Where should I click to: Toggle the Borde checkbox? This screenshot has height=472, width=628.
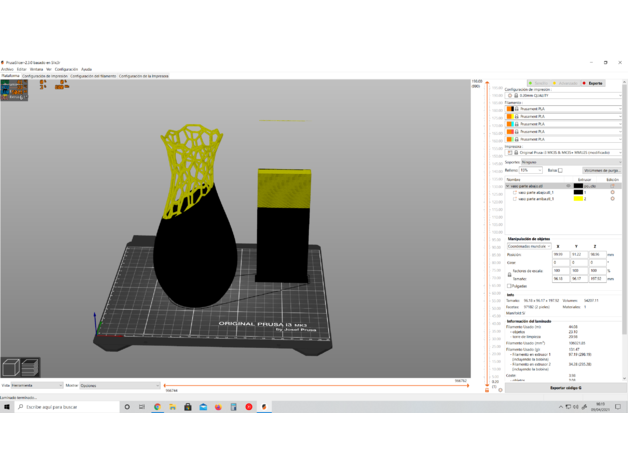[561, 170]
